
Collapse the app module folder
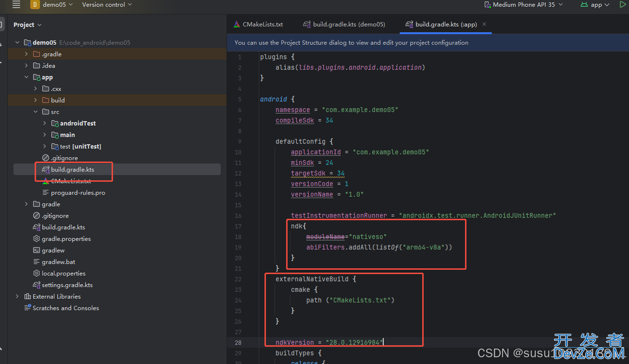[x=26, y=77]
